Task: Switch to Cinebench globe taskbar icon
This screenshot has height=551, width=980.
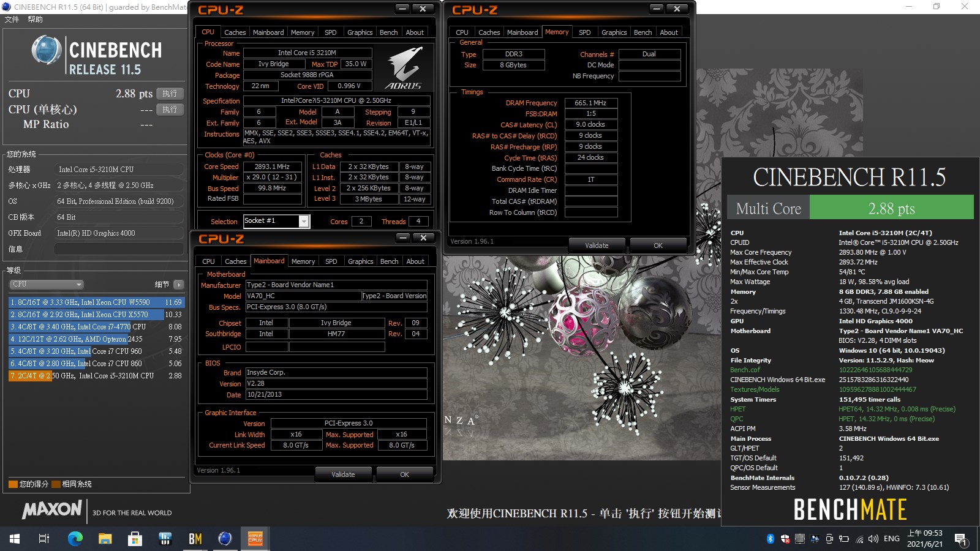Action: pyautogui.click(x=225, y=539)
